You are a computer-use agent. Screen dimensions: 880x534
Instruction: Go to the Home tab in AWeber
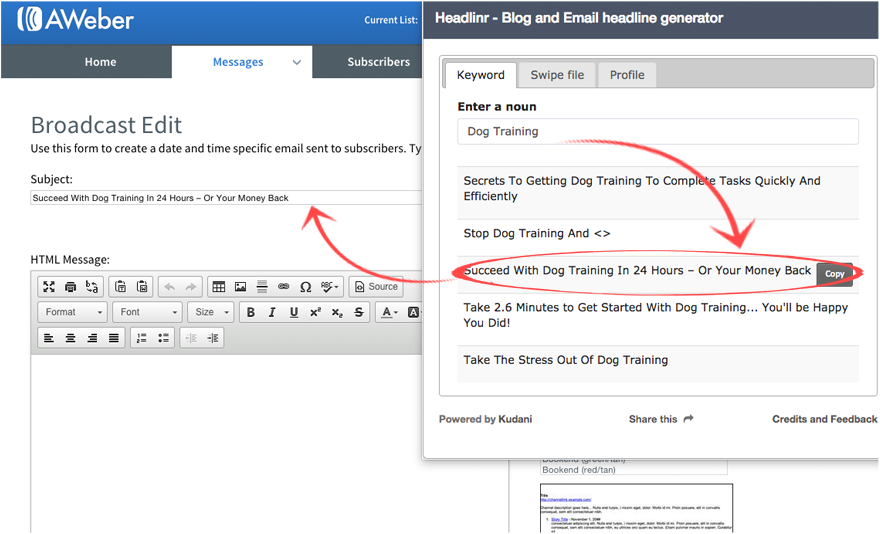100,62
